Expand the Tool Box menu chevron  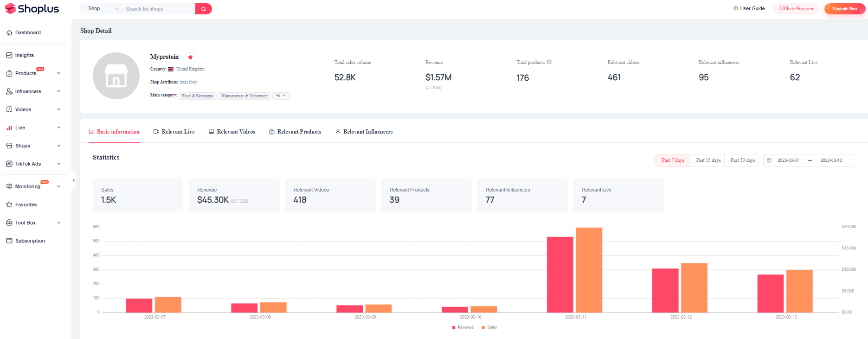(58, 223)
